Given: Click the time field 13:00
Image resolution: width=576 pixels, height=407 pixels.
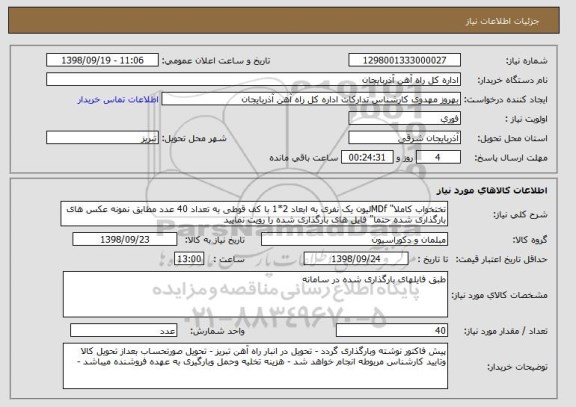Looking at the screenshot, I should (189, 259).
